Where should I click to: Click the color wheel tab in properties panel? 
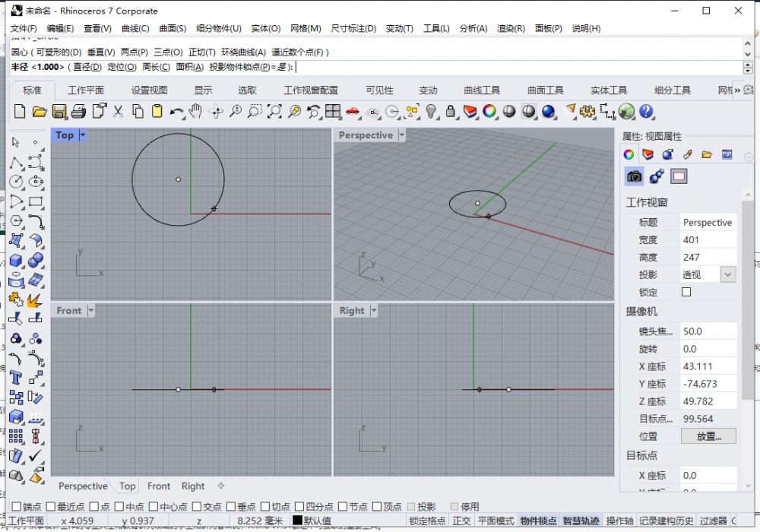point(629,154)
